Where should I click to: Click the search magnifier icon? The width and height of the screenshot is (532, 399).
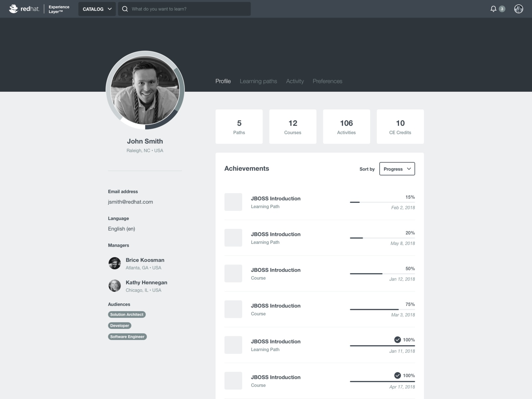click(124, 9)
